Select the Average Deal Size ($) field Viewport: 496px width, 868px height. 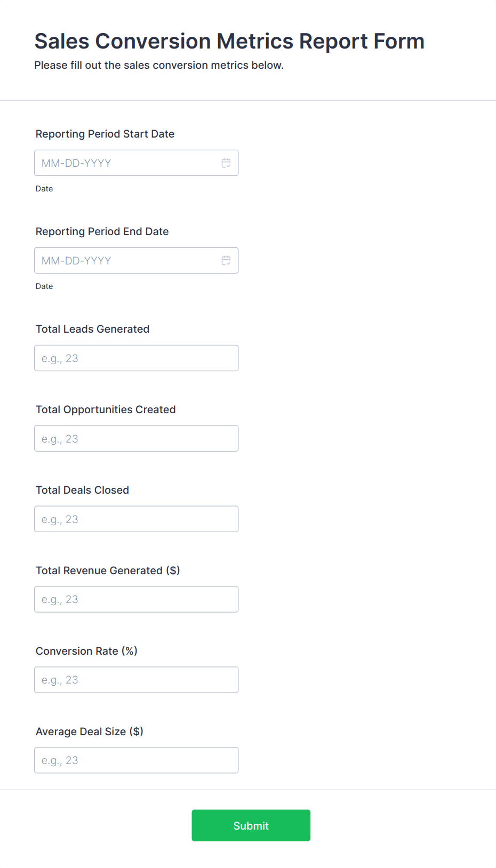[136, 761]
